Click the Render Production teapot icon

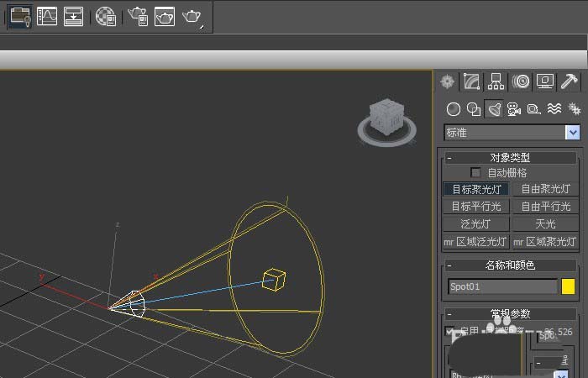192,17
